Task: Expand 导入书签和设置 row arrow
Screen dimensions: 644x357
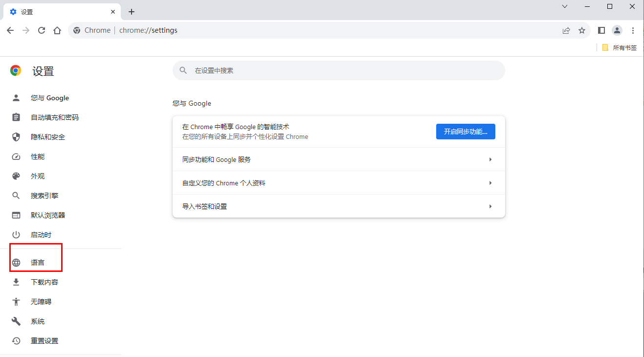Action: [490, 206]
